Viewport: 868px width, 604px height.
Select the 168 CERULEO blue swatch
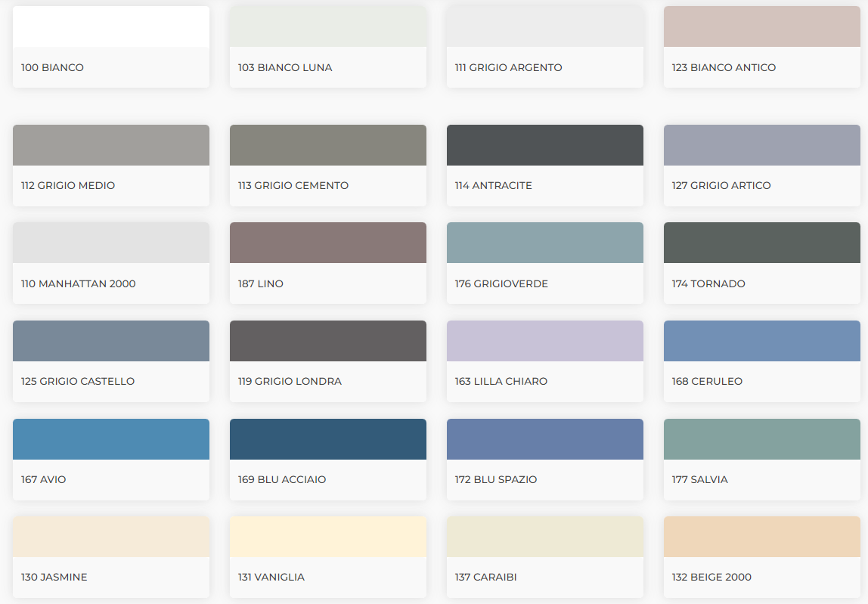click(761, 361)
